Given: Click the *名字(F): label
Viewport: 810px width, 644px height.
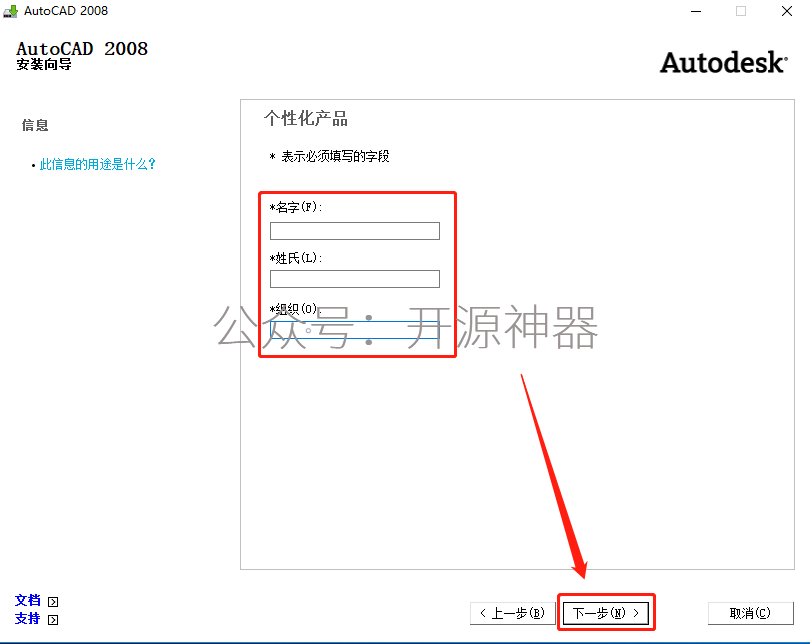Looking at the screenshot, I should [296, 207].
